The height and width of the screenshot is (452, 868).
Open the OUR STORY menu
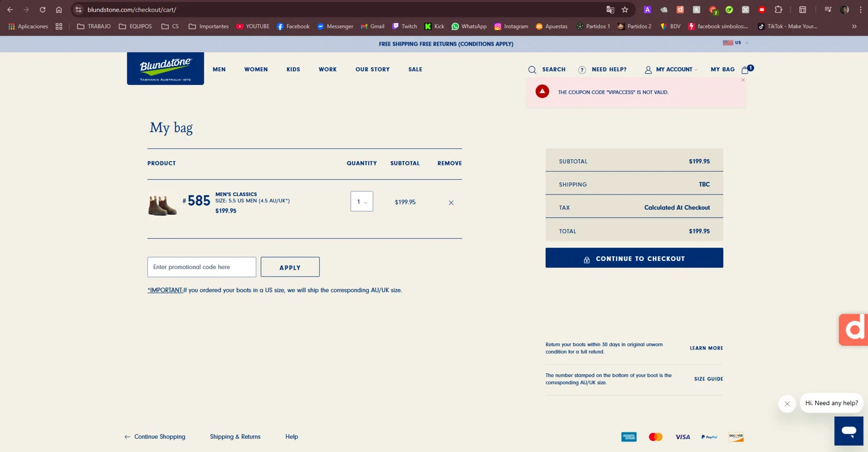click(373, 69)
